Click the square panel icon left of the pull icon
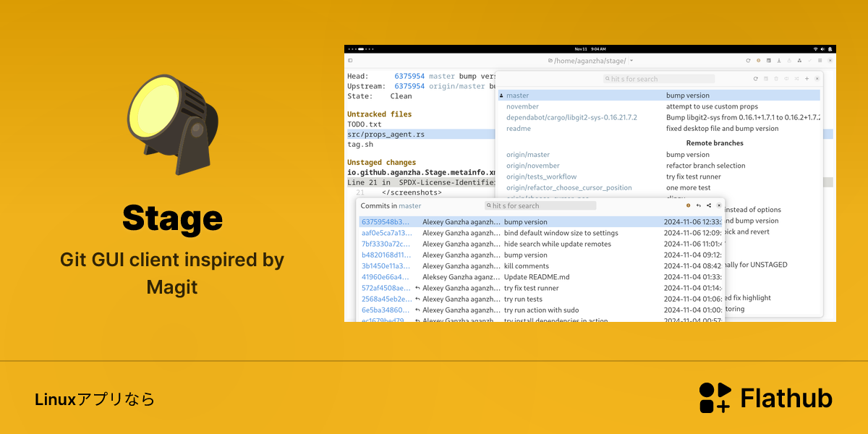This screenshot has height=434, width=868. pyautogui.click(x=769, y=61)
